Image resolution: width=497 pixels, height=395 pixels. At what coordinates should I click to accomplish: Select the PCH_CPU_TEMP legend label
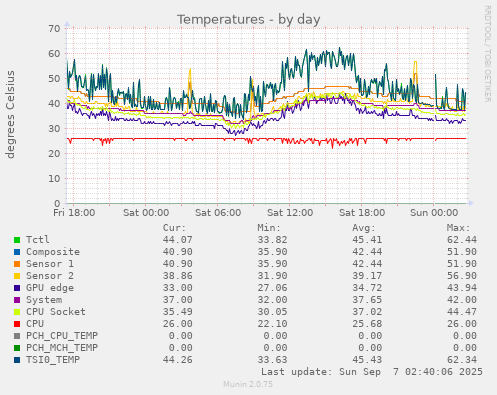click(62, 336)
